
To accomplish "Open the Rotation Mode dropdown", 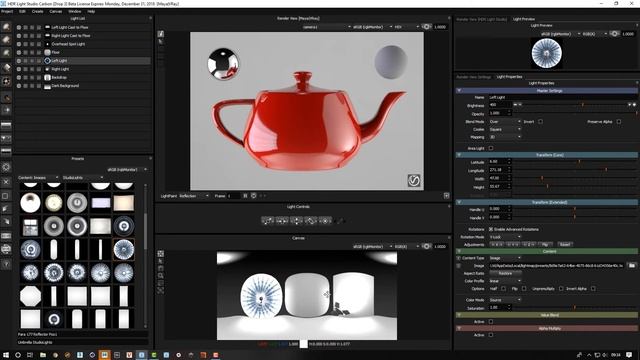I will pyautogui.click(x=505, y=237).
